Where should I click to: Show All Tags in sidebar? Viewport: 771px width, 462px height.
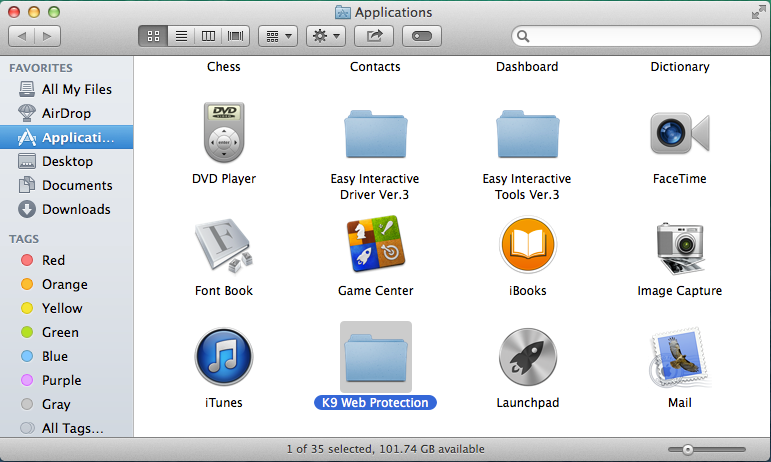coord(67,428)
